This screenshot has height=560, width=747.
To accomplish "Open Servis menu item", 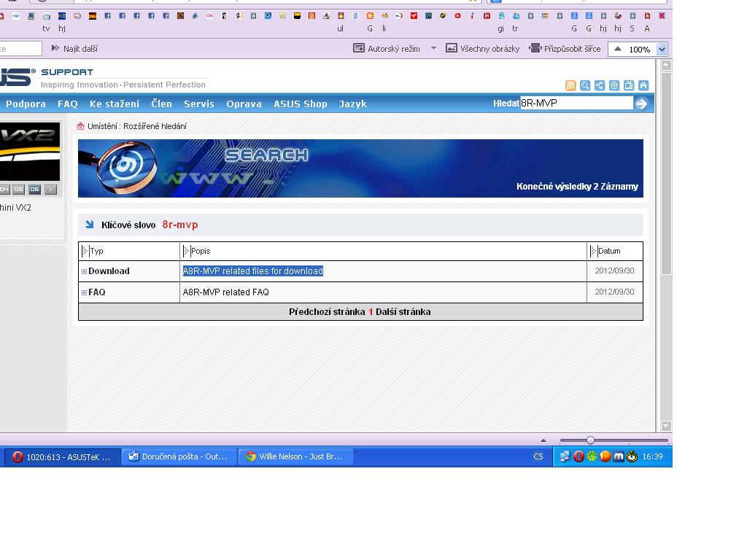I will pos(199,104).
